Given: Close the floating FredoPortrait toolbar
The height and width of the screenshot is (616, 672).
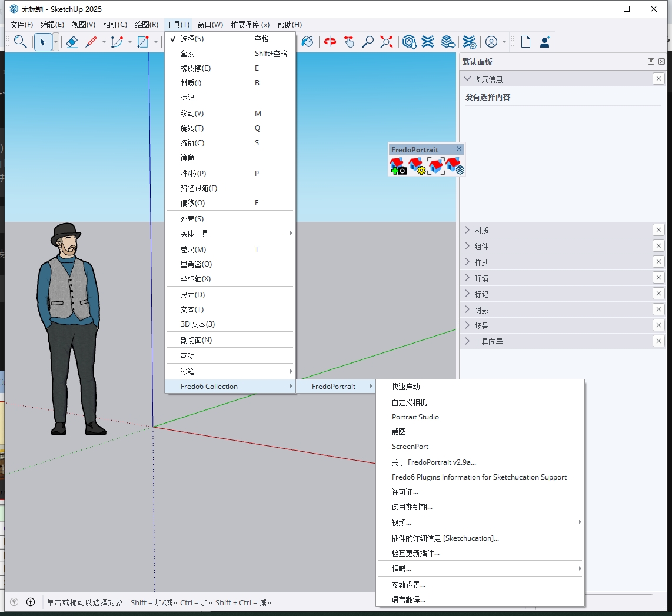Looking at the screenshot, I should [459, 149].
